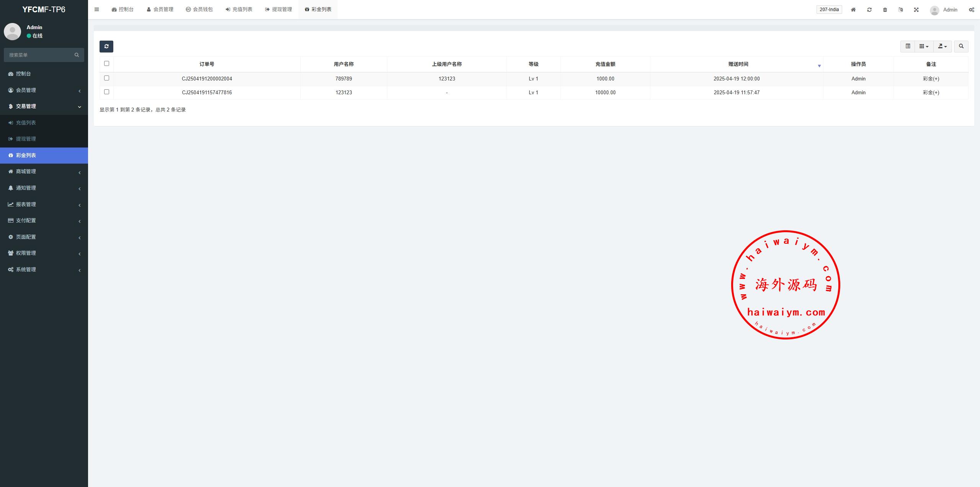The width and height of the screenshot is (980, 487).
Task: Open 提现管理 in the sidebar submenu
Action: click(26, 139)
